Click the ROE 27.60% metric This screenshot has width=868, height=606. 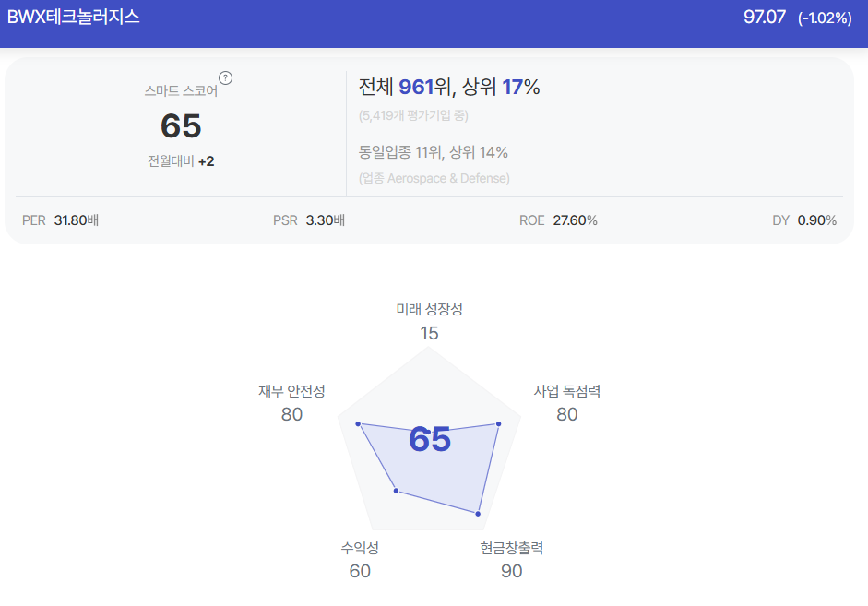point(558,220)
